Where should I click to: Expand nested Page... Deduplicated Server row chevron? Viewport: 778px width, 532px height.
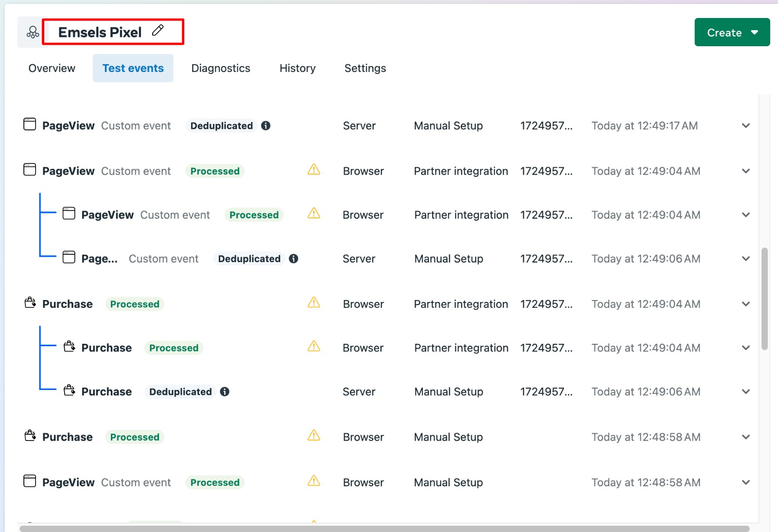click(745, 259)
